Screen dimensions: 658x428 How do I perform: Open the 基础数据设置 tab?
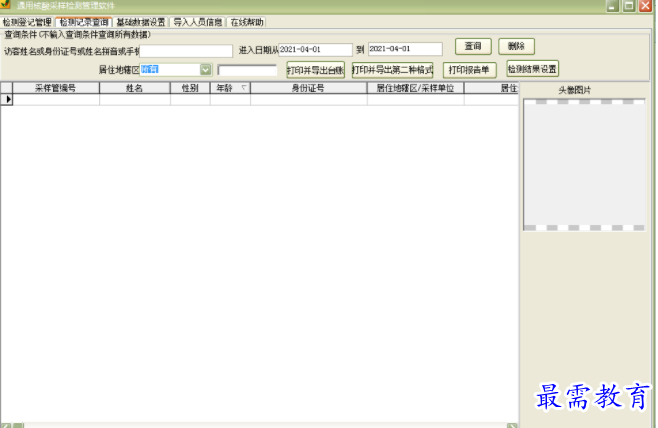[x=141, y=22]
